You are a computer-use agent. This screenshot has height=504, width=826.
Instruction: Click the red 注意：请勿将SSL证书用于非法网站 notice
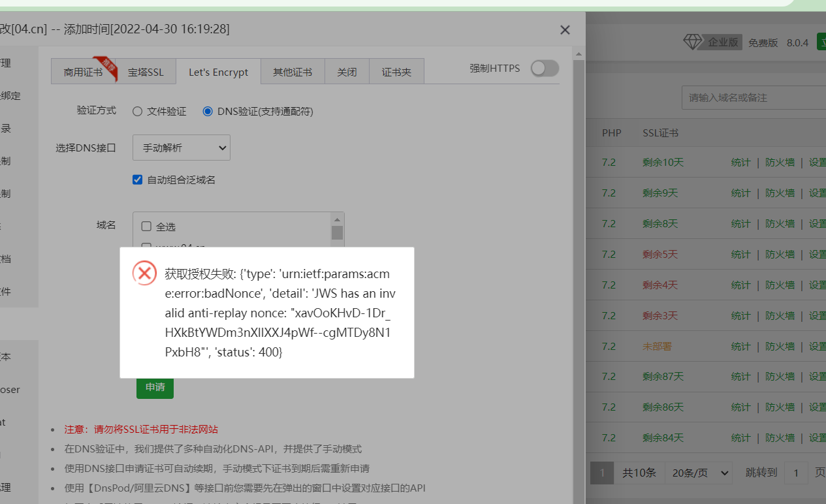coord(141,430)
